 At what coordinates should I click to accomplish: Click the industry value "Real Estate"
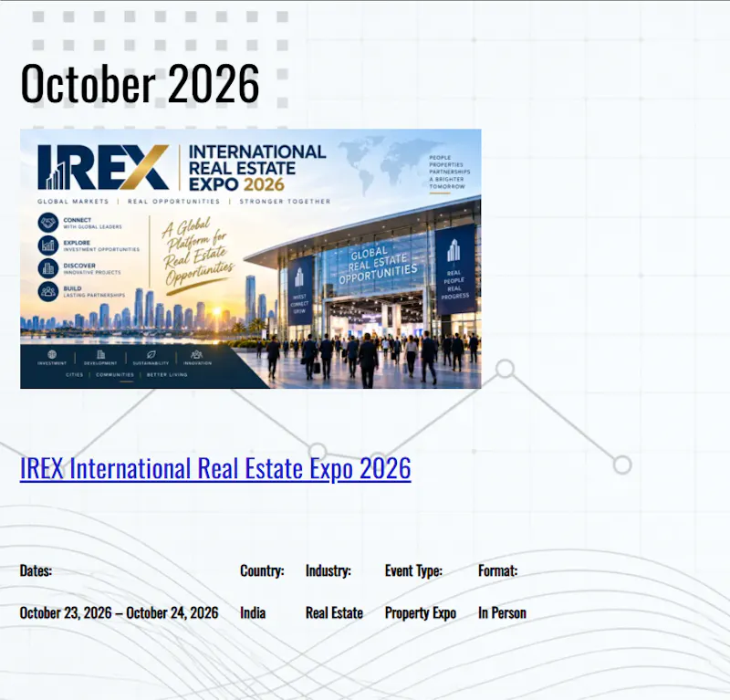(x=334, y=612)
